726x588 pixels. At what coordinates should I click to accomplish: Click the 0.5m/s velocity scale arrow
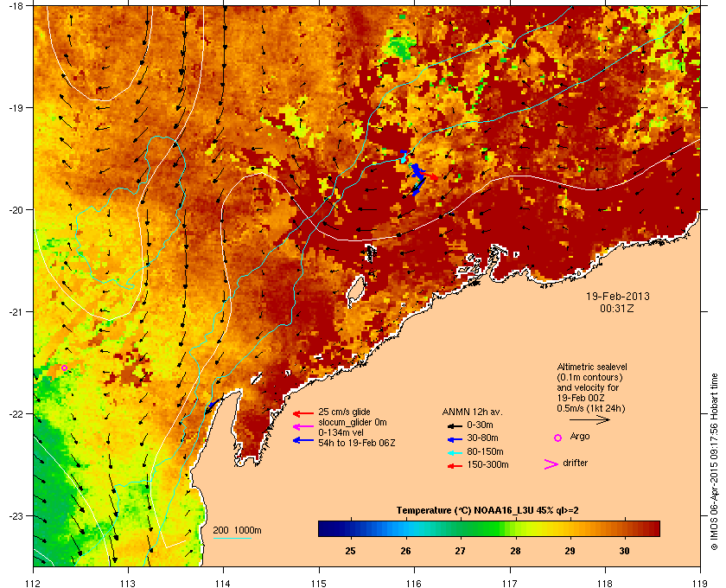point(589,420)
